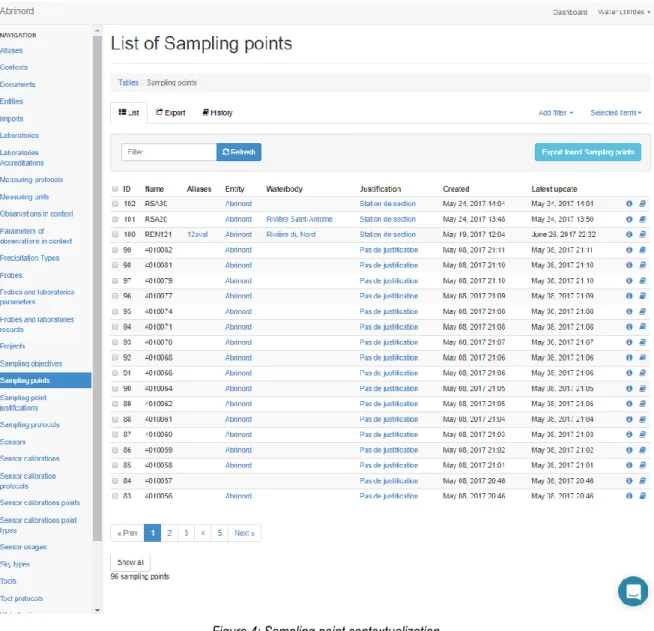Switch to the Export tab
This screenshot has width=654, height=631.
(171, 113)
